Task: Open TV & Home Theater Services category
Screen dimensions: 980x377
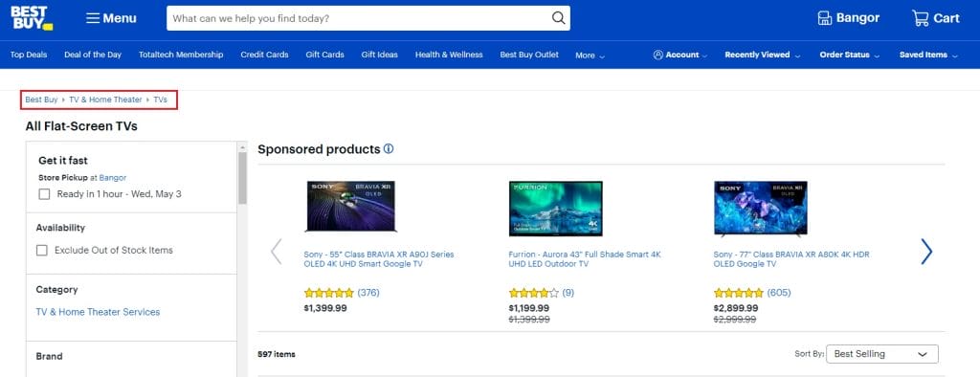Action: [x=99, y=312]
